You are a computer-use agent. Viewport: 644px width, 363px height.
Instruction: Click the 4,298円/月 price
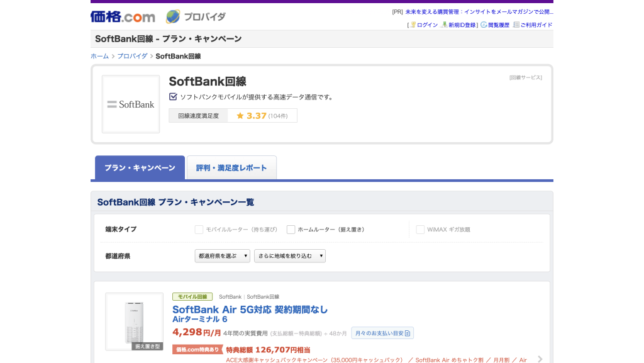pyautogui.click(x=197, y=332)
